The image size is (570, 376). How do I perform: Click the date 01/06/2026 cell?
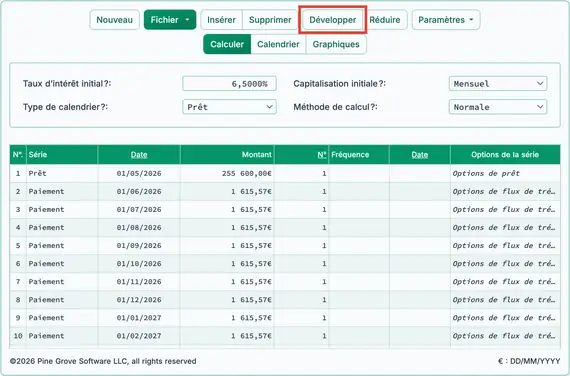pos(139,192)
